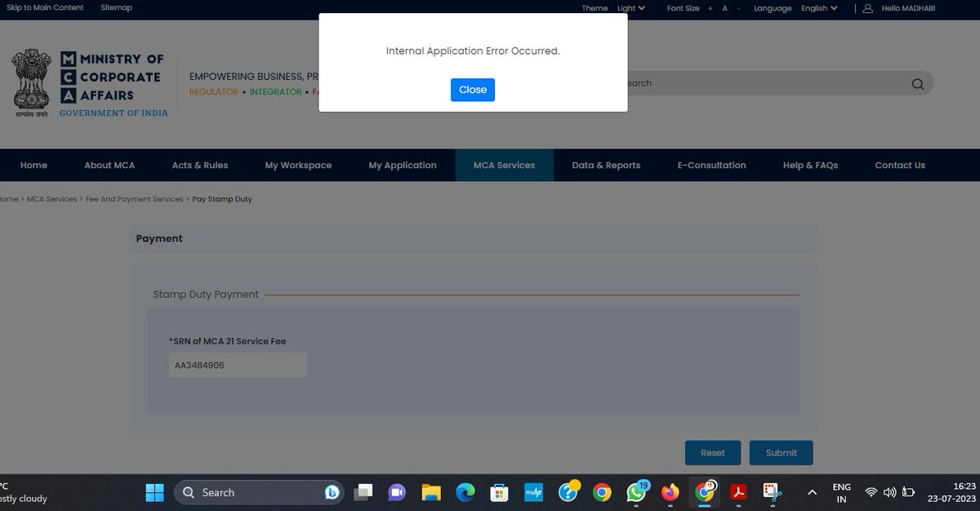Click the battery status tray icon
The height and width of the screenshot is (511, 980).
908,492
